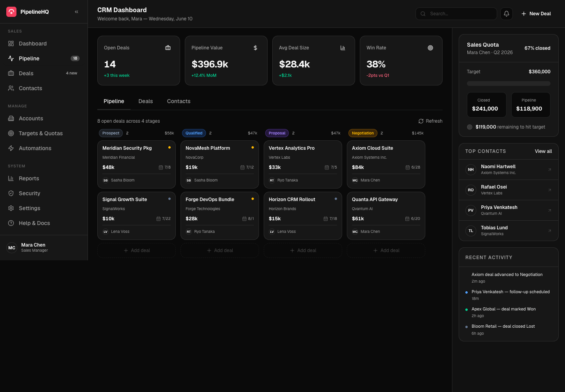Open NovaMesh Platform deal card
565x392 pixels.
click(x=220, y=165)
